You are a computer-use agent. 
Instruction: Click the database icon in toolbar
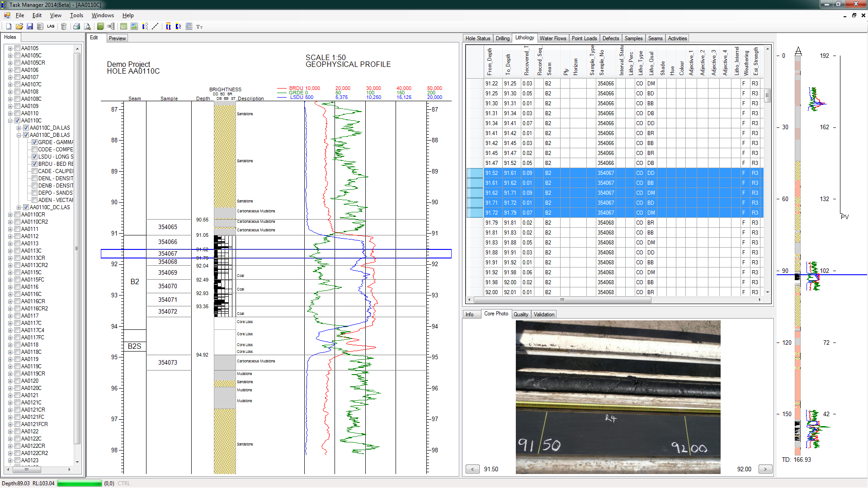coord(40,27)
